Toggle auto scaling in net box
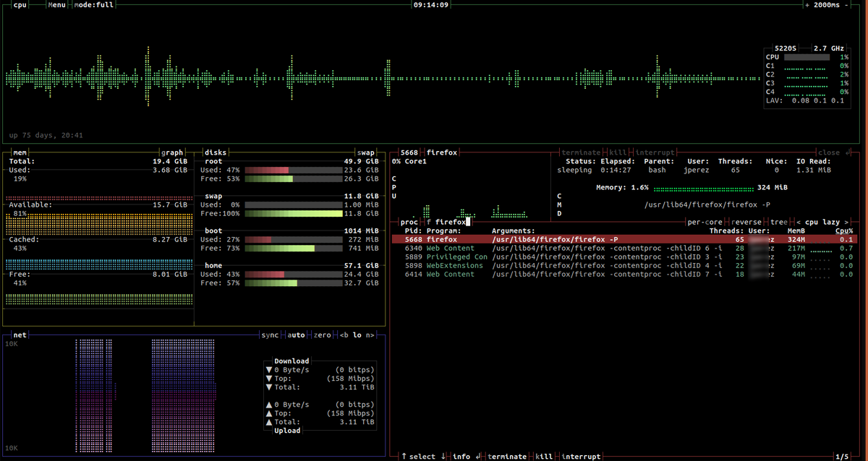868x461 pixels. [x=297, y=335]
